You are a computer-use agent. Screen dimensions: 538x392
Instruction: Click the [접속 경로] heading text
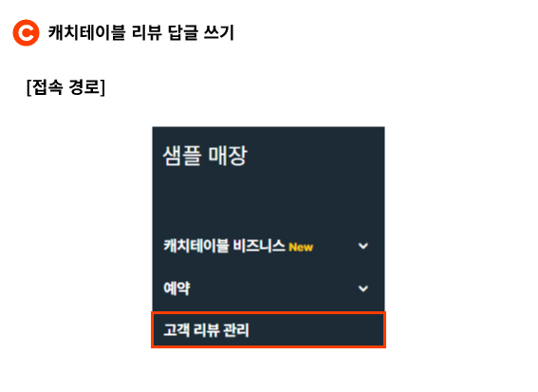65,87
